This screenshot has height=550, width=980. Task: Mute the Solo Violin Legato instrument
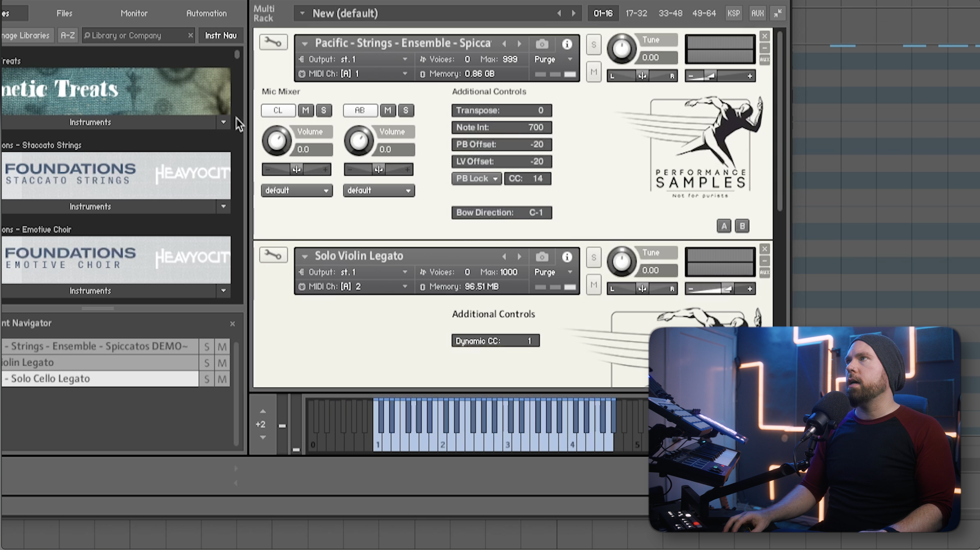coord(593,285)
